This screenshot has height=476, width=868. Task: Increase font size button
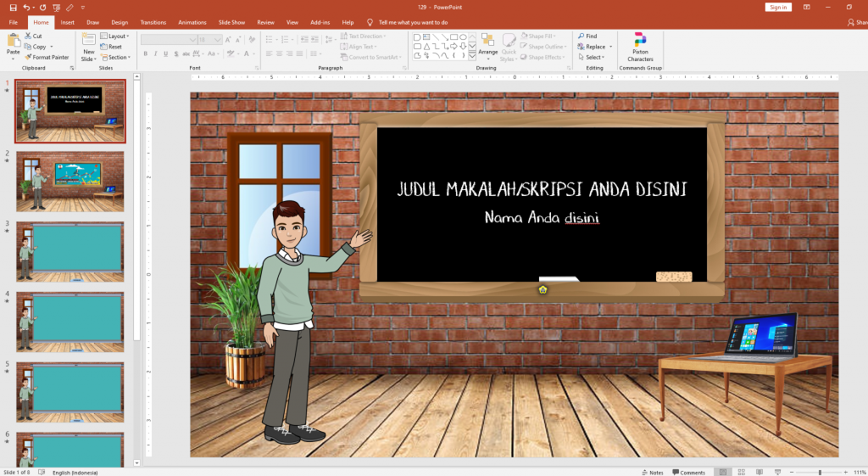coord(228,39)
